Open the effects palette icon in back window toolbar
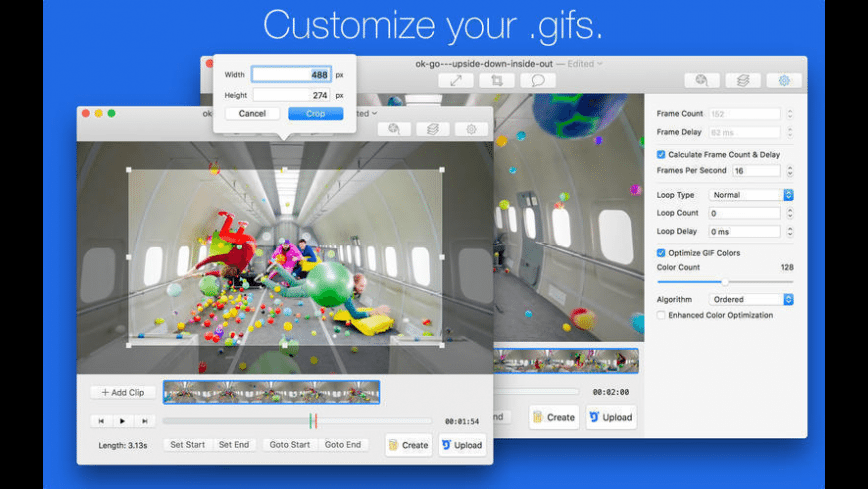Screen dimensions: 868x489 pos(702,80)
